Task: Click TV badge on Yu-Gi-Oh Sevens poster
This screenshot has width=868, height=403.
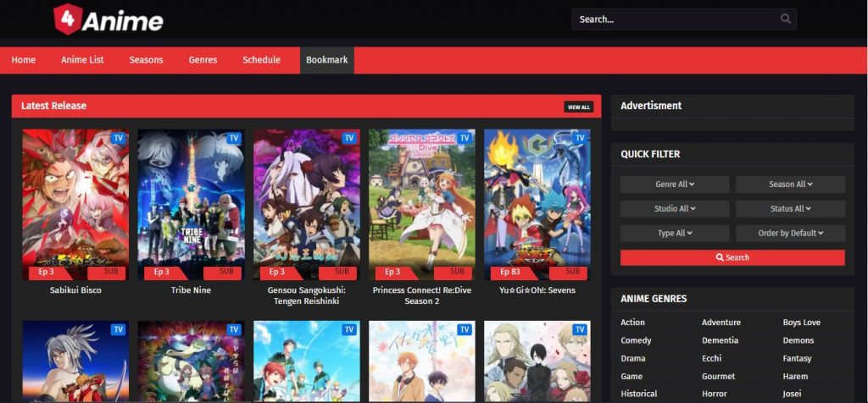Action: [x=580, y=138]
